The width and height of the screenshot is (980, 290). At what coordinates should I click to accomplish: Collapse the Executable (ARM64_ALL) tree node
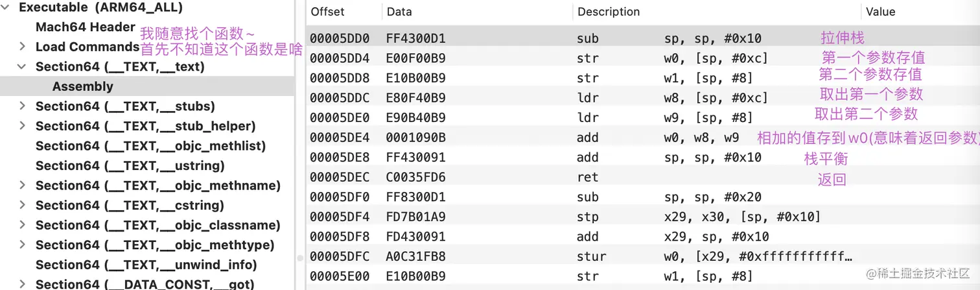(x=6, y=8)
